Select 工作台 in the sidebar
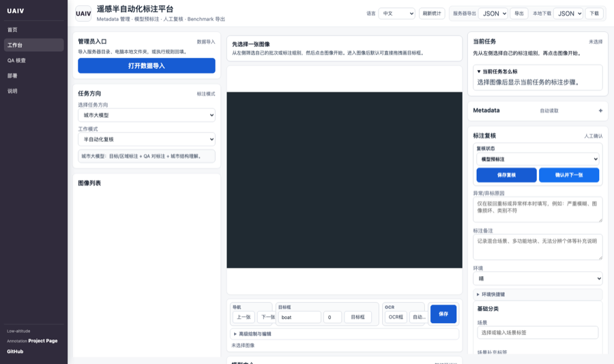Image resolution: width=614 pixels, height=364 pixels. (33, 45)
